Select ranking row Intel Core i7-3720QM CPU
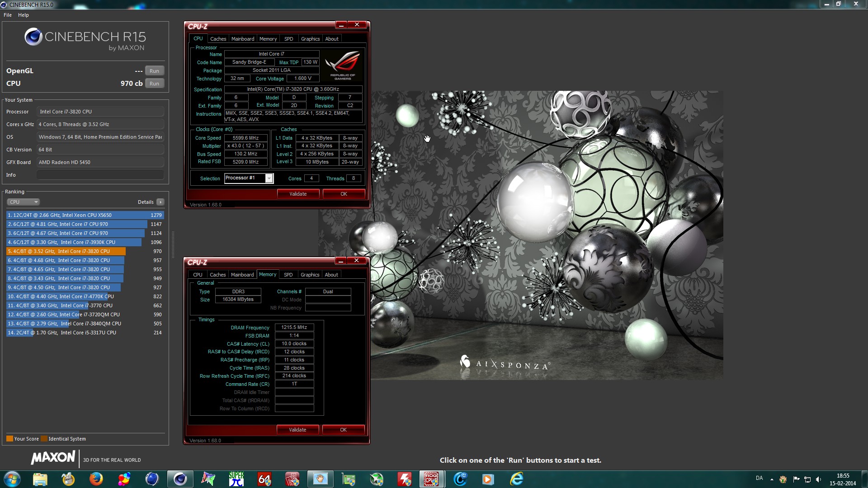The image size is (868, 488). click(x=85, y=314)
